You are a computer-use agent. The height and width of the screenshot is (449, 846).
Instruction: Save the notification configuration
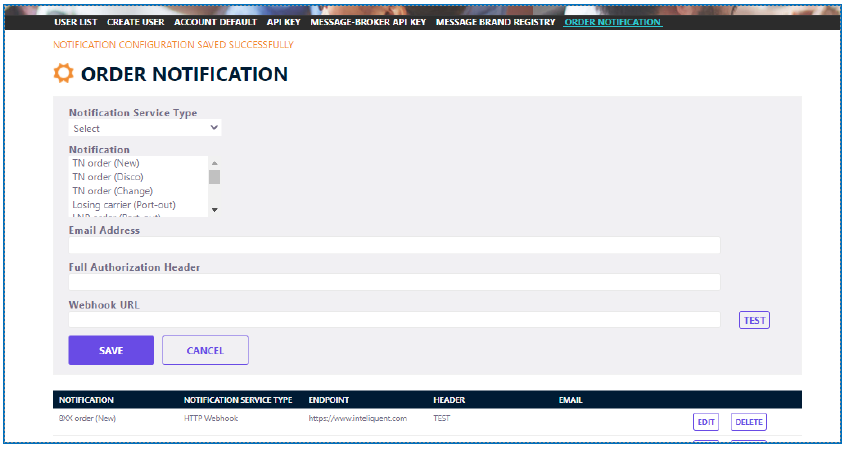[111, 350]
